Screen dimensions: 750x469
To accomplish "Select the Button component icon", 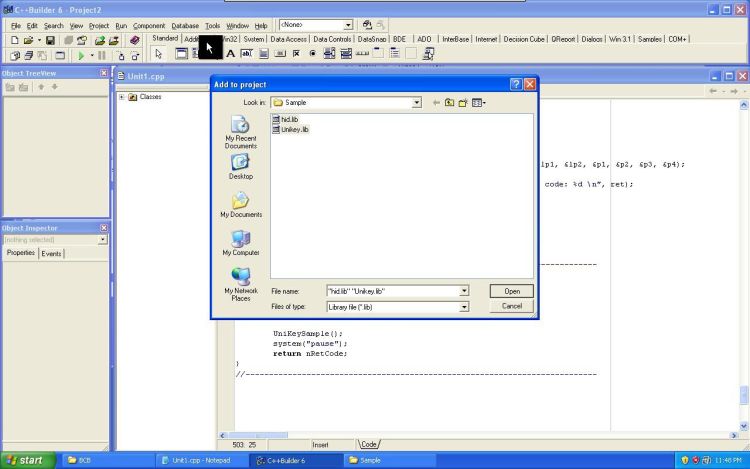I will point(280,54).
